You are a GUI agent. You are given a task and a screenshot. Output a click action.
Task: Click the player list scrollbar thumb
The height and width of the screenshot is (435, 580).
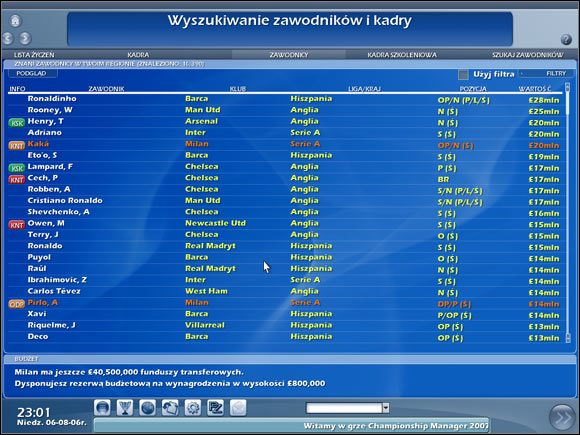(568, 102)
